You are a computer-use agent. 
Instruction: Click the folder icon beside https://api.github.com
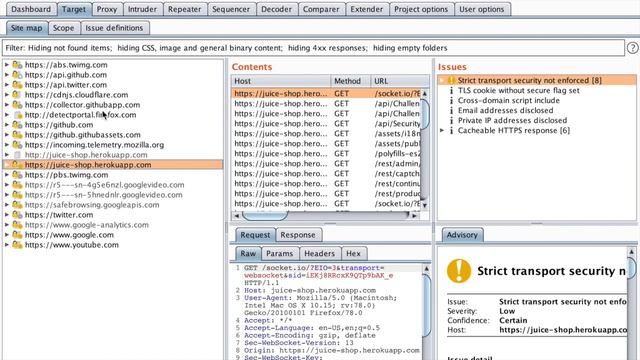17,75
